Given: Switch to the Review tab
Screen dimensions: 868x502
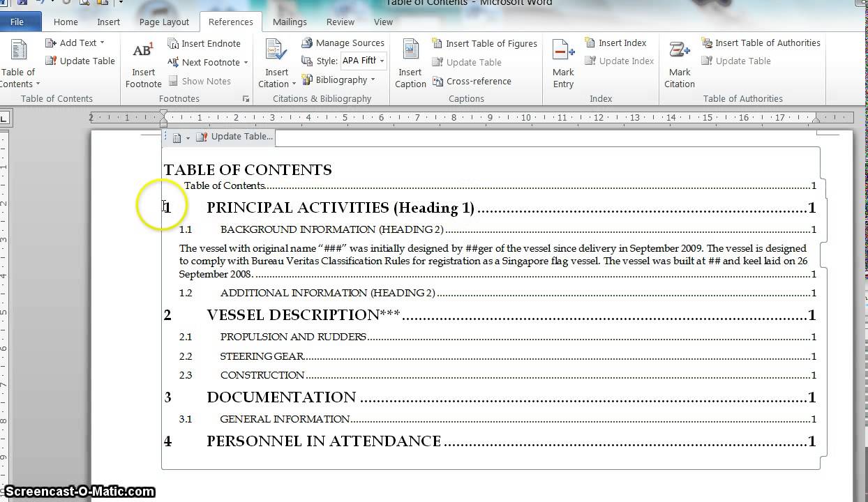Looking at the screenshot, I should click(341, 22).
